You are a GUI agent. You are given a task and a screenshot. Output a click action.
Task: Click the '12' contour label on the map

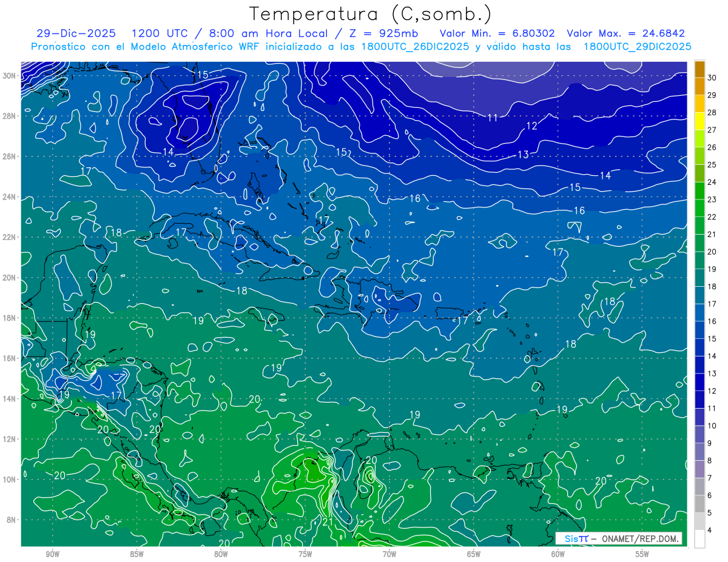tap(531, 126)
